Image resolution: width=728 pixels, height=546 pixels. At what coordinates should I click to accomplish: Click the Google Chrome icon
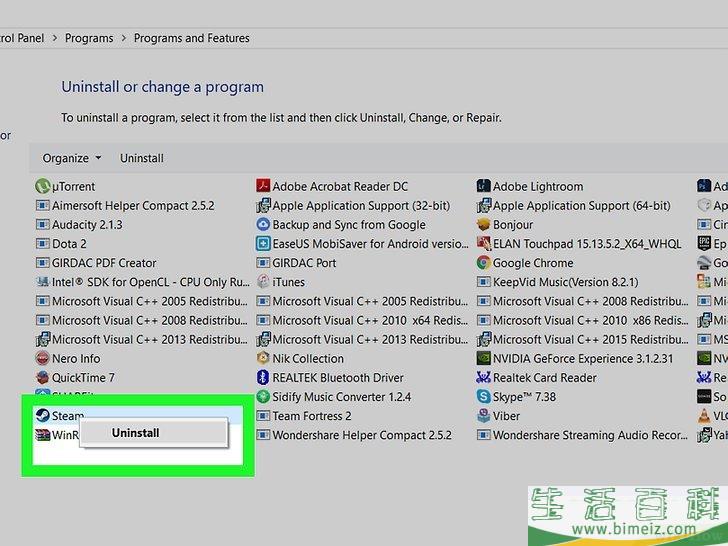click(484, 263)
